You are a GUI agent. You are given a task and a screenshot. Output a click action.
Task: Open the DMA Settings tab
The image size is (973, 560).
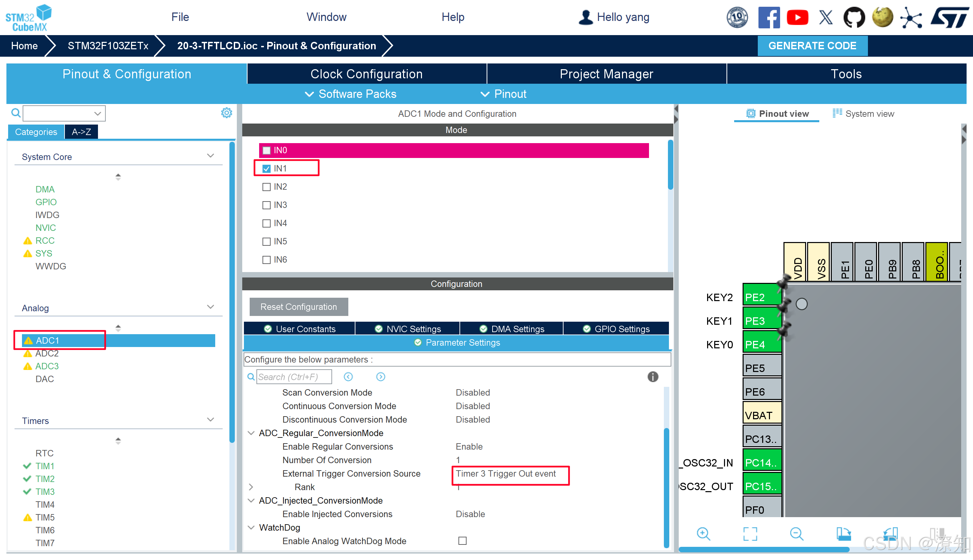(x=512, y=329)
